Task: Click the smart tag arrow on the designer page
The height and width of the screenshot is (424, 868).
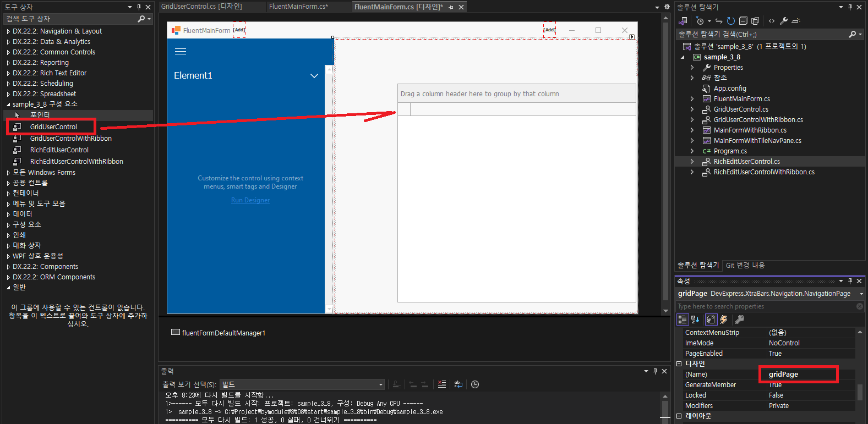Action: (632, 37)
